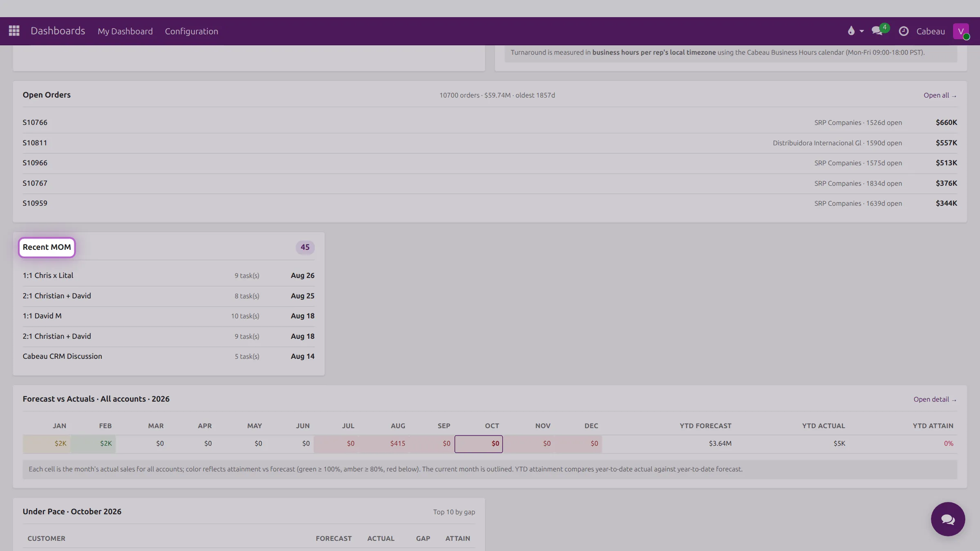Select the JAN $2K forecast cell
The height and width of the screenshot is (551, 980).
(47, 444)
